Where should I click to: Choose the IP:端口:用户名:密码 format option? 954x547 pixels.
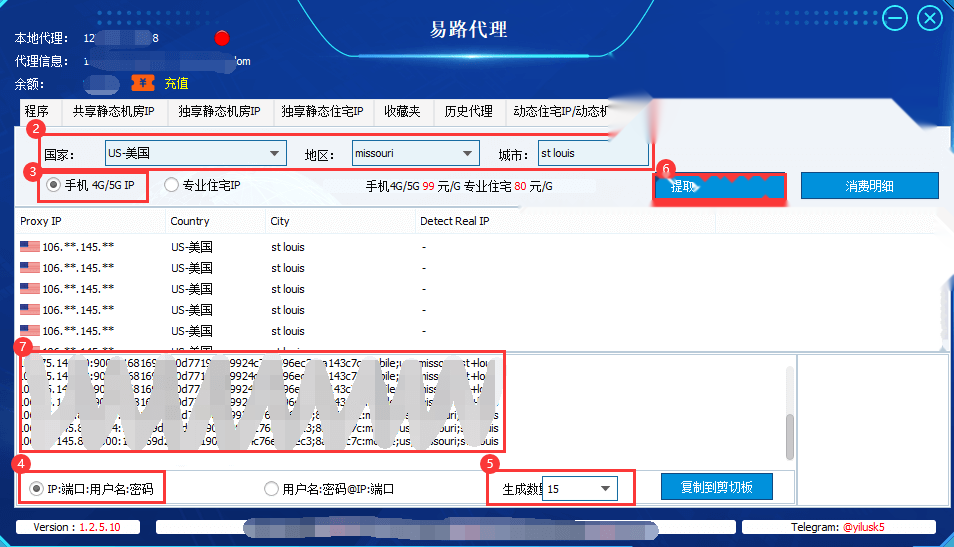pos(37,489)
